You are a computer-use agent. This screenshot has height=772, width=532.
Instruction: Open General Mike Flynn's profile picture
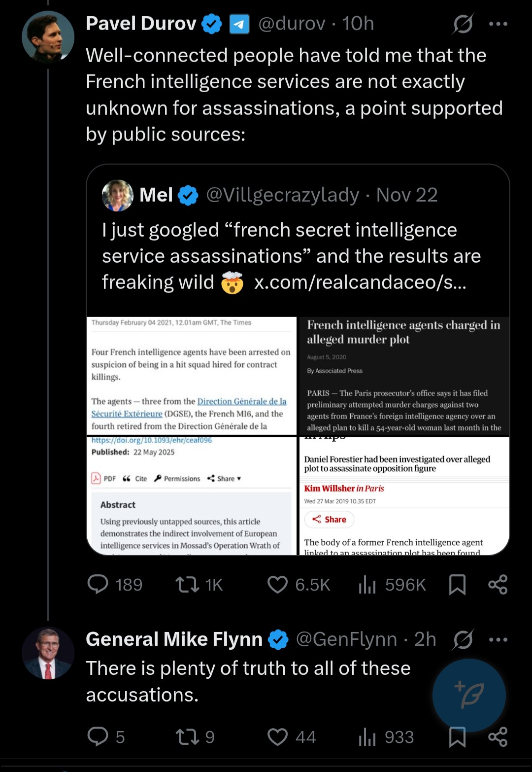click(48, 653)
